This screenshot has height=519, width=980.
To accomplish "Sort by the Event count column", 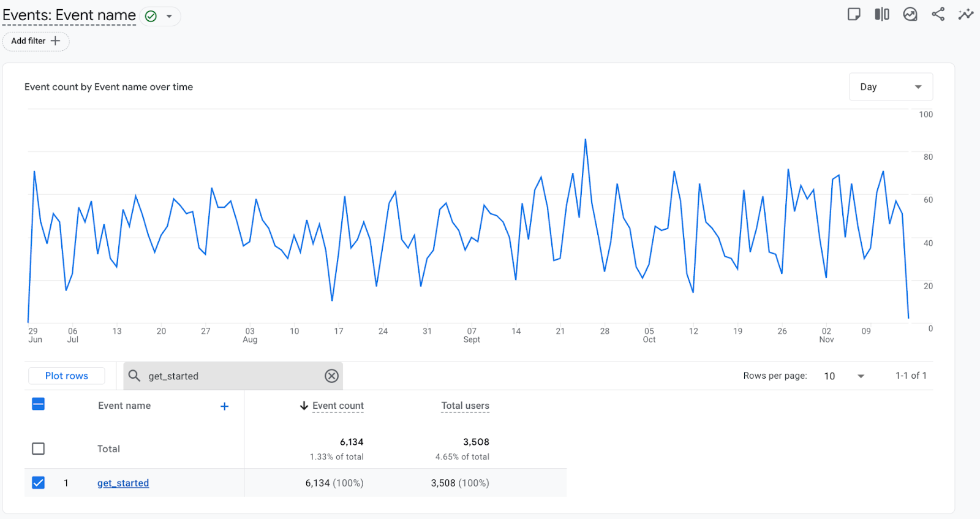I will [337, 406].
